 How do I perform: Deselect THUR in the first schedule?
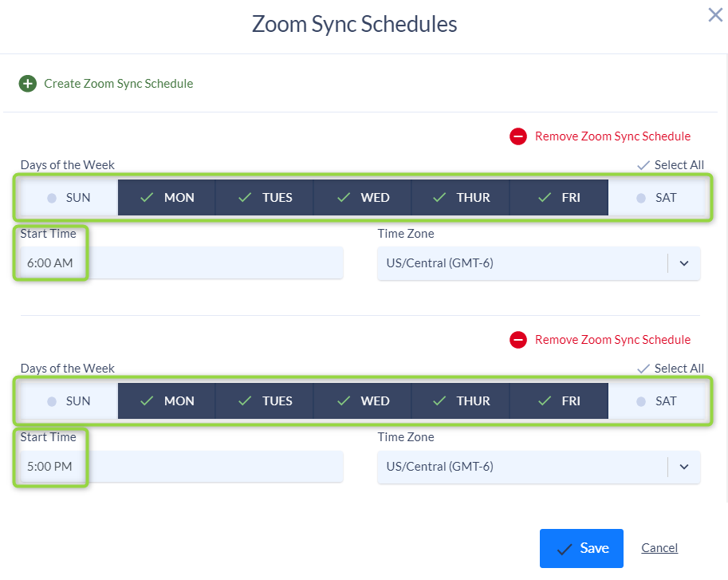(461, 198)
